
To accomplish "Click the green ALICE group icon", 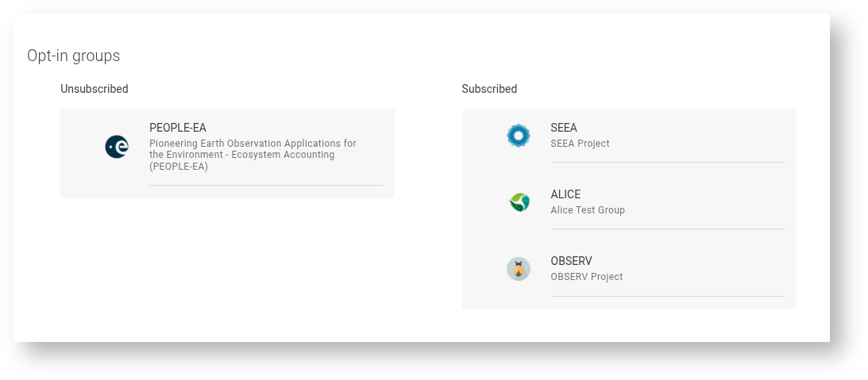I will pos(519,202).
